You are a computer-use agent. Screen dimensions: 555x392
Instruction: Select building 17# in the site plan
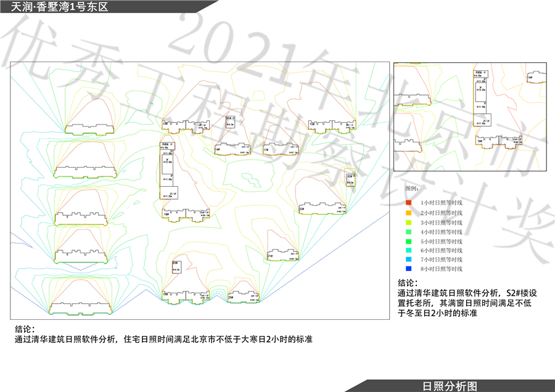point(281,150)
